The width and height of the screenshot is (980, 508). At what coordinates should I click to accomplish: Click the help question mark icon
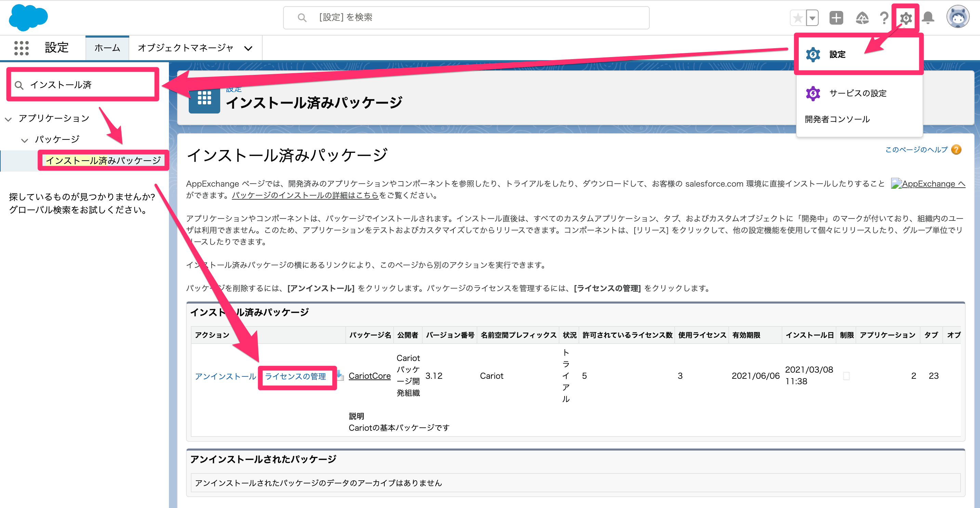(x=885, y=18)
